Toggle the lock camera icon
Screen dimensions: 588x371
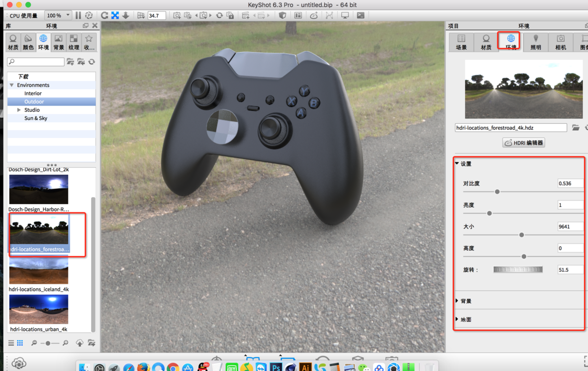click(230, 15)
